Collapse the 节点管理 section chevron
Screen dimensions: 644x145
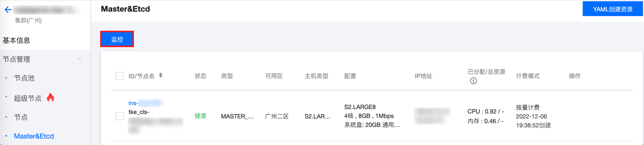[x=79, y=59]
